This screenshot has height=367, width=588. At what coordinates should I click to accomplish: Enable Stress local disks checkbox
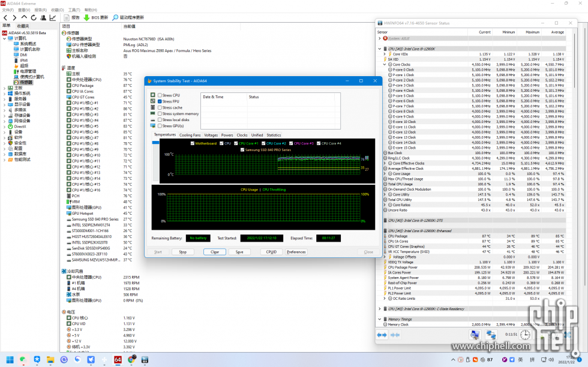pyautogui.click(x=160, y=120)
